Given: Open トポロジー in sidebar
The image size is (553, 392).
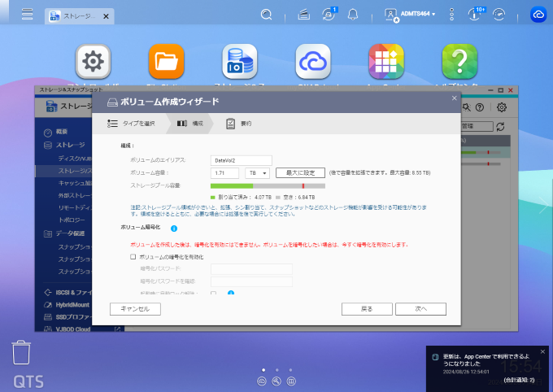Looking at the screenshot, I should coord(72,220).
